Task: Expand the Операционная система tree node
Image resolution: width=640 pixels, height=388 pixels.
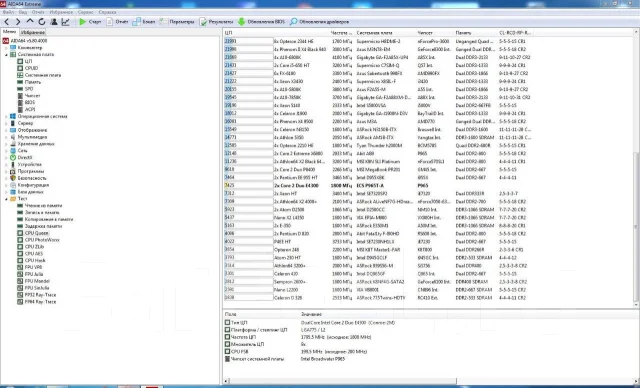Action: click(x=6, y=116)
